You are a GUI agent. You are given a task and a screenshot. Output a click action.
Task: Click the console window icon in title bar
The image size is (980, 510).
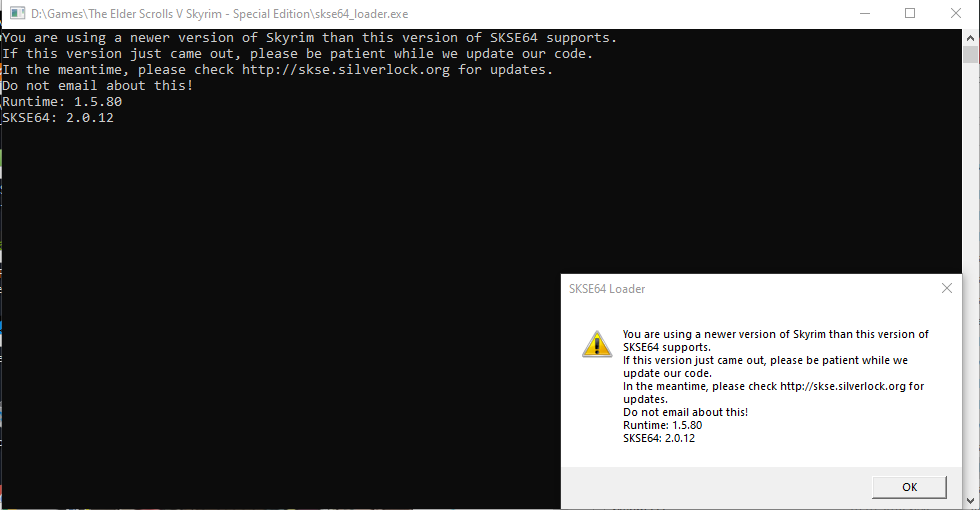tap(17, 14)
